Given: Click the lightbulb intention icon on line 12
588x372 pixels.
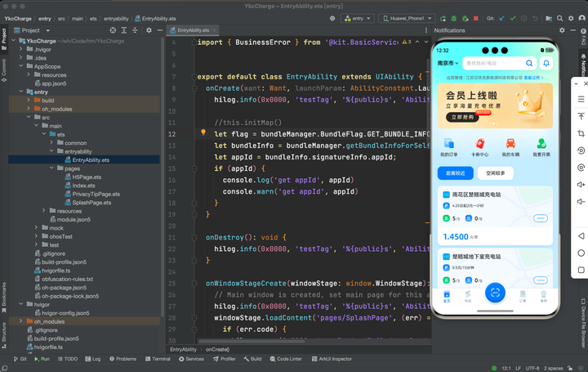Looking at the screenshot, I should [203, 132].
